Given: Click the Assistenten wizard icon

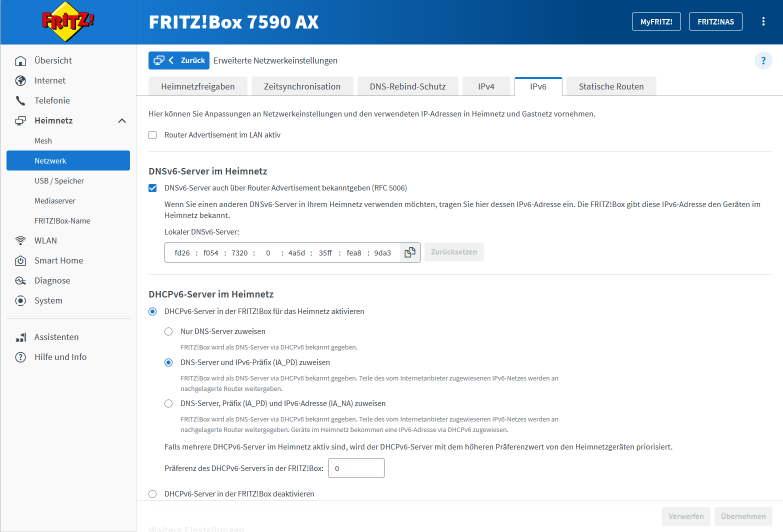Looking at the screenshot, I should 20,337.
